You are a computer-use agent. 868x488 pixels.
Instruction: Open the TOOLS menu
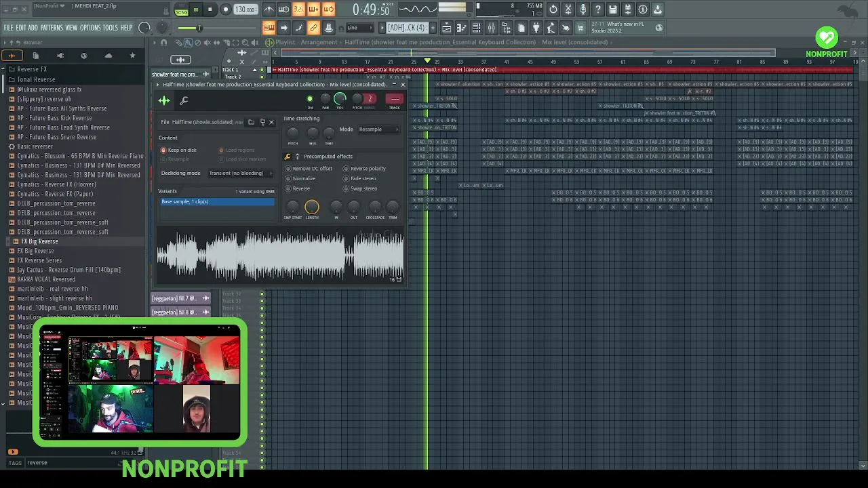[x=111, y=28]
